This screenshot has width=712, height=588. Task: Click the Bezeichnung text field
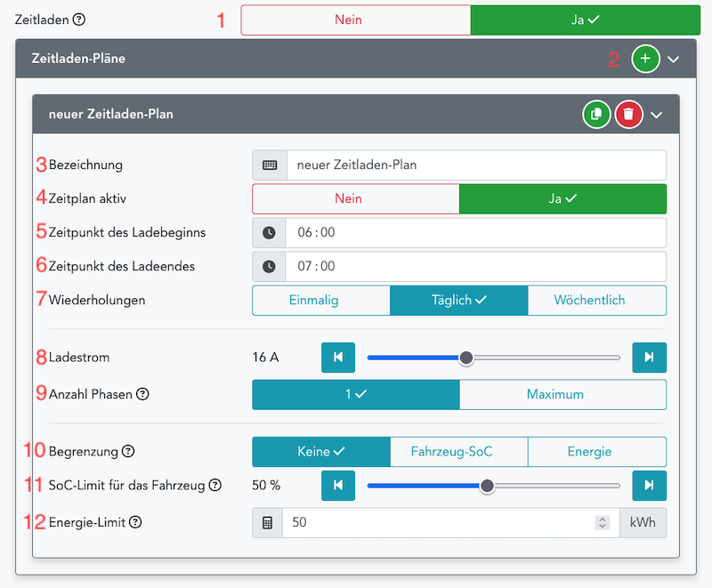(x=475, y=165)
